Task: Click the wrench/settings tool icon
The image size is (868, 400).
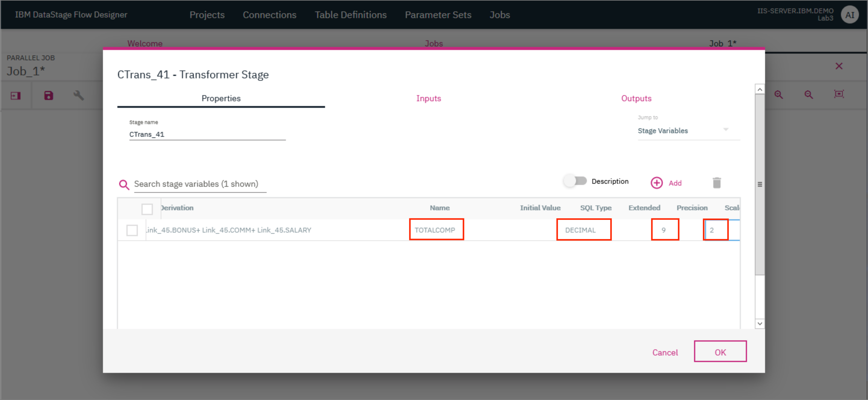Action: tap(79, 95)
